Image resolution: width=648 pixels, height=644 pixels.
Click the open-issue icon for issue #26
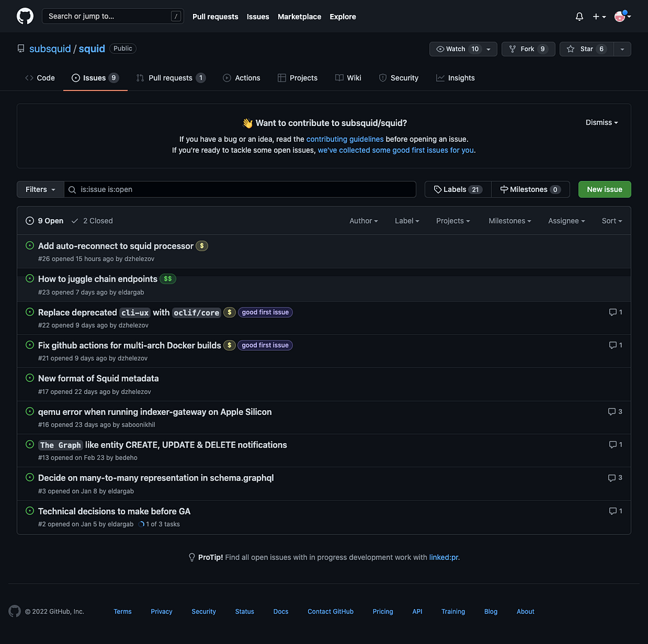pos(30,245)
